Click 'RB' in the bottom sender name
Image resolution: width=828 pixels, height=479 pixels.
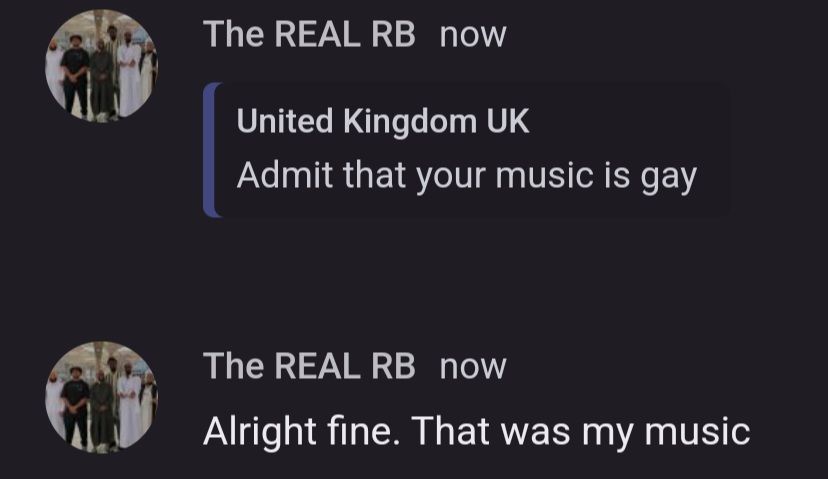pos(392,366)
